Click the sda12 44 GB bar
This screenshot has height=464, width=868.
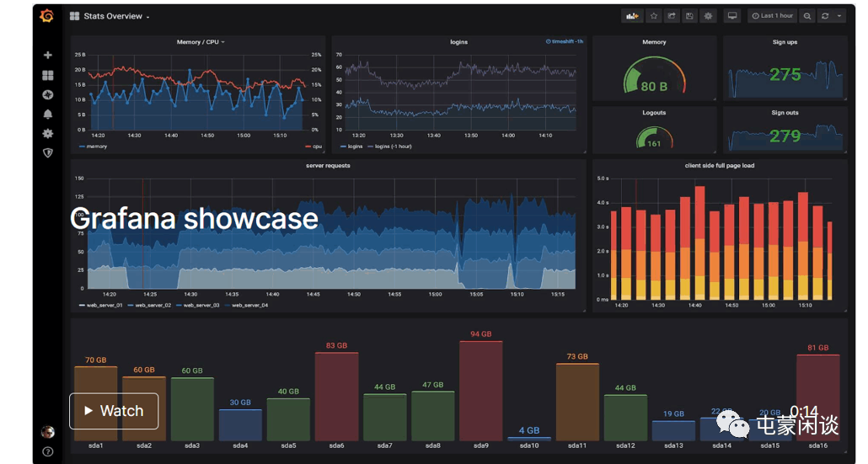pyautogui.click(x=625, y=418)
